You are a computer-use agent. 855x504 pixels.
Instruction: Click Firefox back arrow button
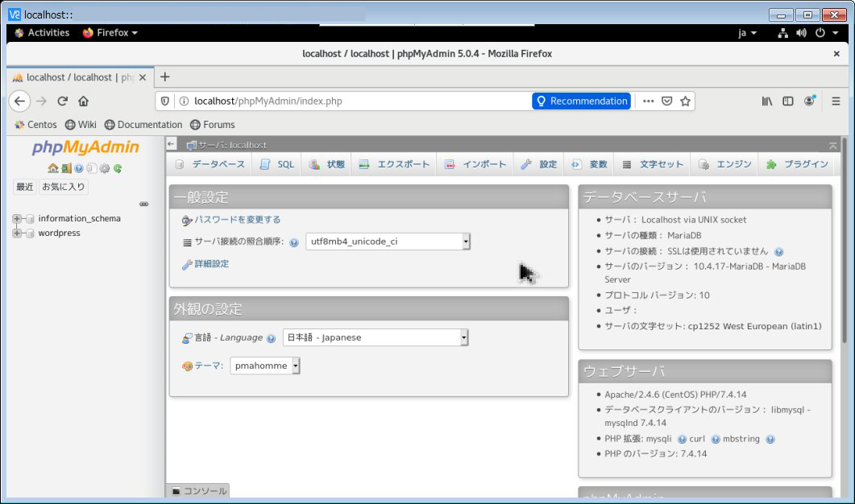19,101
